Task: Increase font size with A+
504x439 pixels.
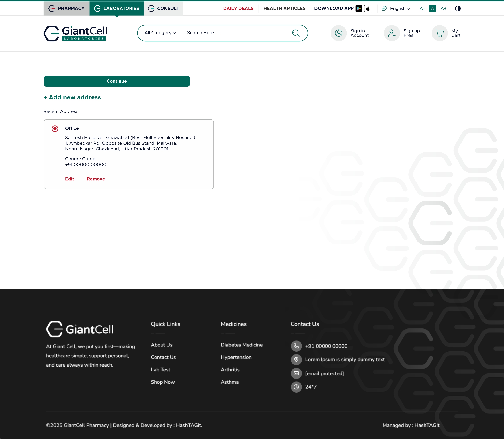Action: coord(443,9)
